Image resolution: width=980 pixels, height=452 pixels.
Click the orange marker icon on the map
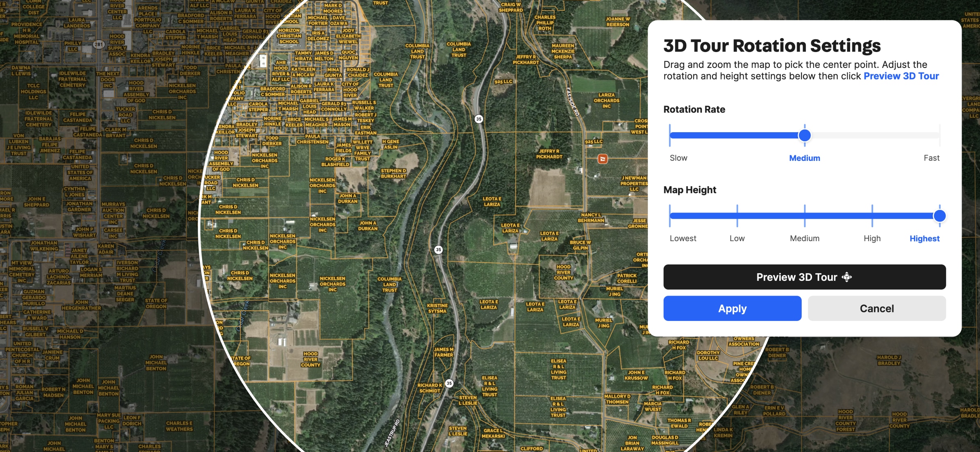[x=602, y=159]
